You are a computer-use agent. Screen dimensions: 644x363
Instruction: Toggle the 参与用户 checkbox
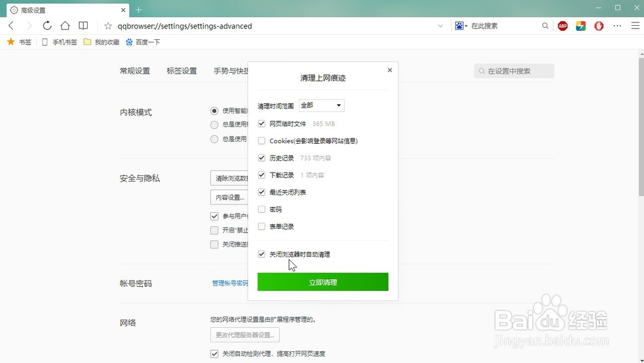coord(214,216)
